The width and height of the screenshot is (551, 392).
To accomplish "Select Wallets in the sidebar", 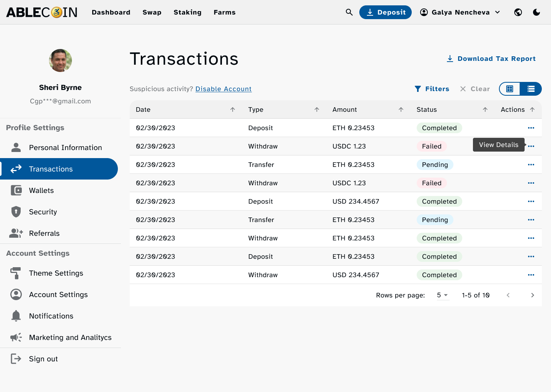I will coord(41,190).
